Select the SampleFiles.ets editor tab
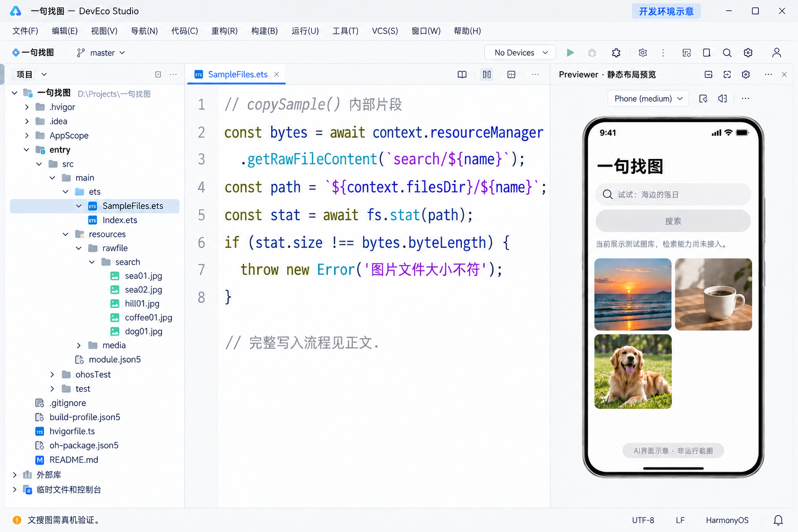The height and width of the screenshot is (532, 798). pos(237,74)
